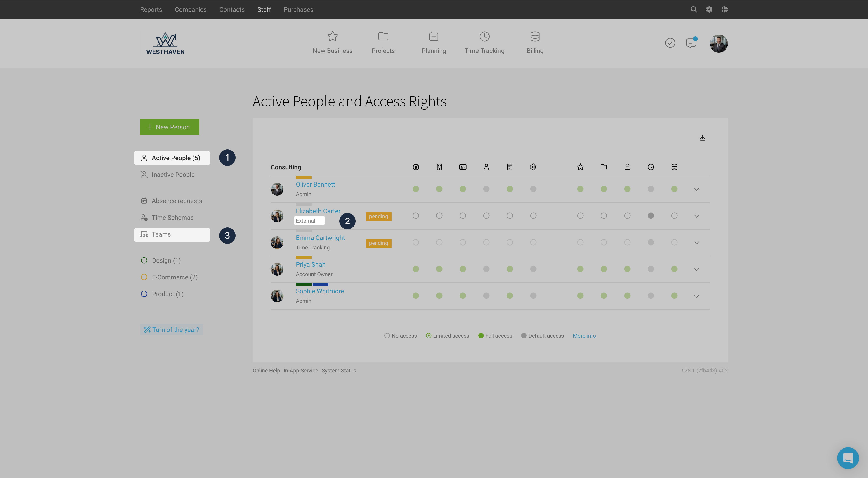
Task: Open the checkmark to-do icon
Action: coord(670,43)
